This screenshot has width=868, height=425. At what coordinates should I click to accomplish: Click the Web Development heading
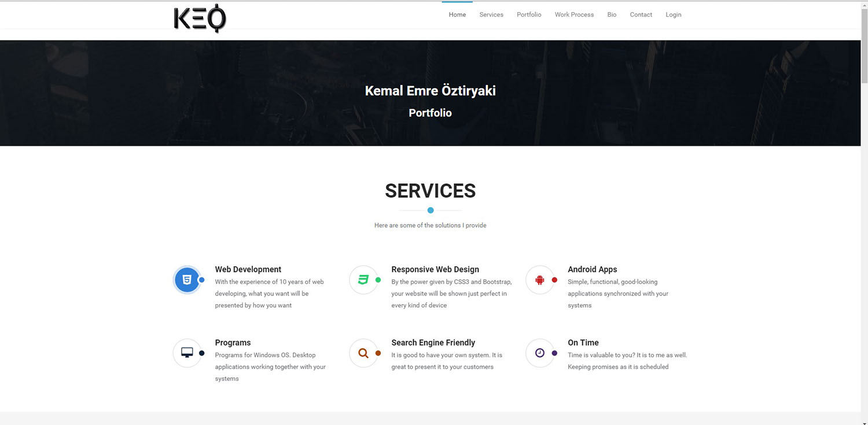click(248, 269)
